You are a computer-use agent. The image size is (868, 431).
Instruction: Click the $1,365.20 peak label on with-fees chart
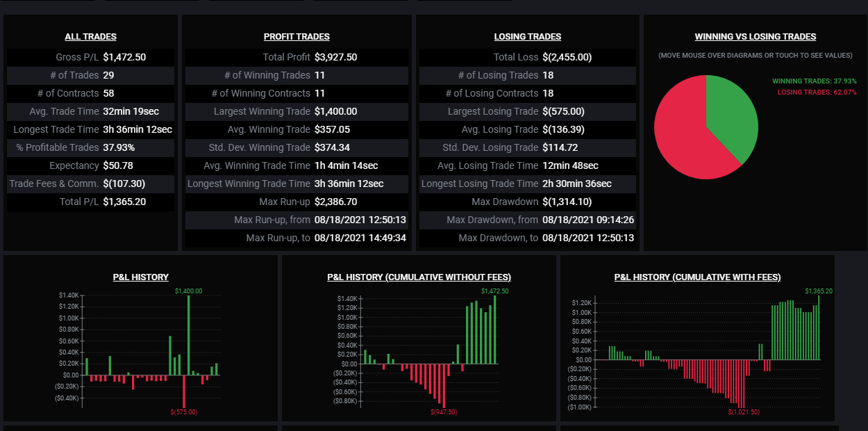click(x=819, y=291)
